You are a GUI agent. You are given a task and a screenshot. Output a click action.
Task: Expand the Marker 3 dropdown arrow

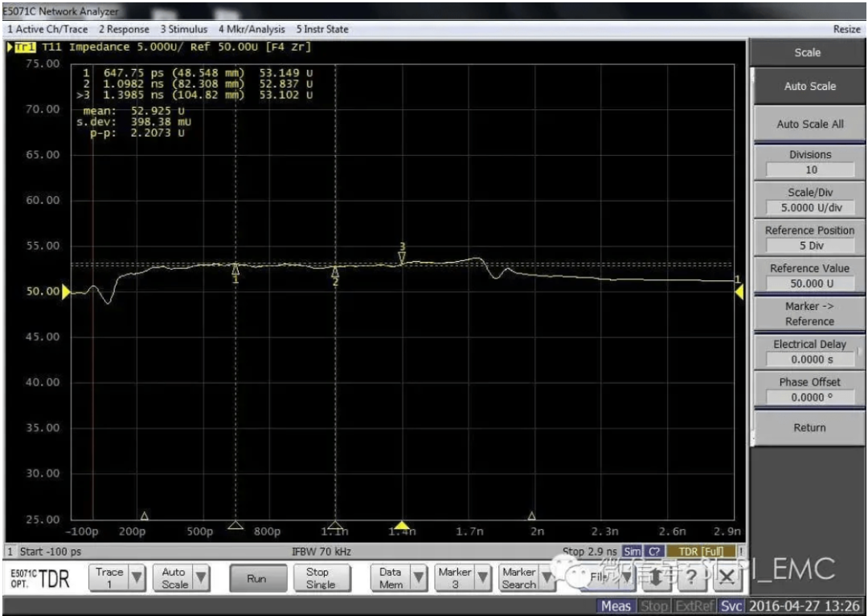point(483,577)
